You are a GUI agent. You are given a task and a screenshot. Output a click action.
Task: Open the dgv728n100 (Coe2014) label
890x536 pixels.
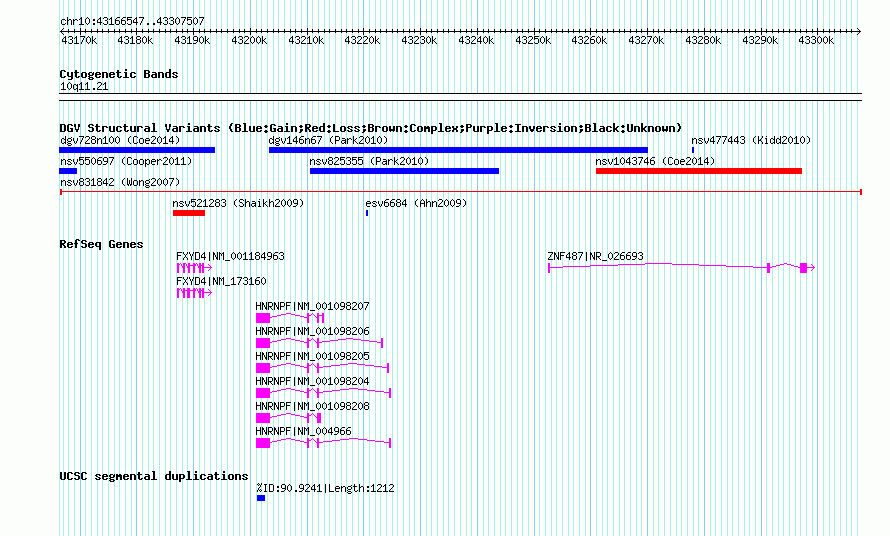pyautogui.click(x=120, y=140)
